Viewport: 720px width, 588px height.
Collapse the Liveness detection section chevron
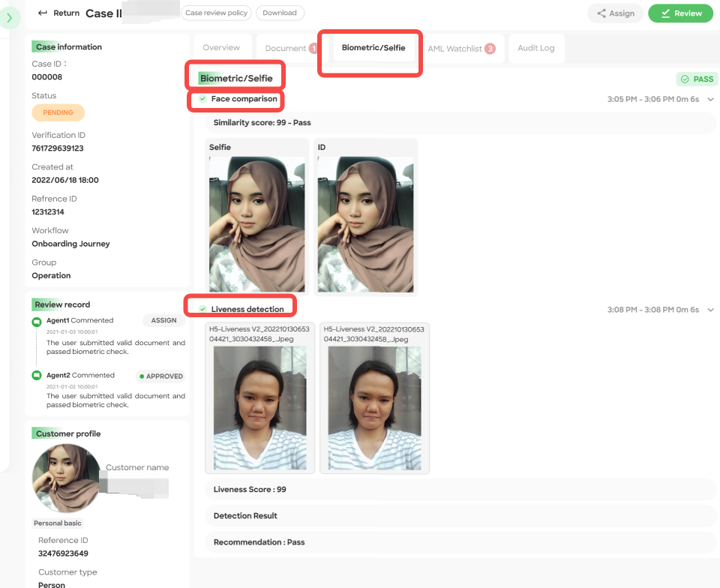710,310
